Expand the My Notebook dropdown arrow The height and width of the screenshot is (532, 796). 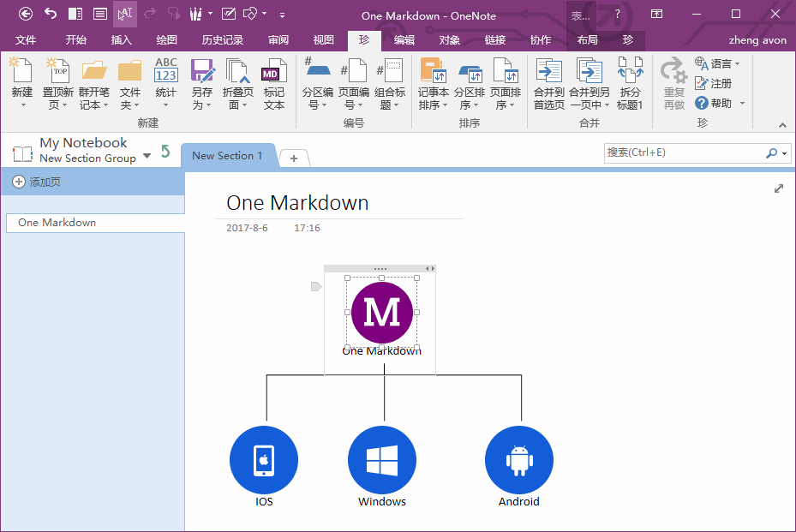coord(147,156)
